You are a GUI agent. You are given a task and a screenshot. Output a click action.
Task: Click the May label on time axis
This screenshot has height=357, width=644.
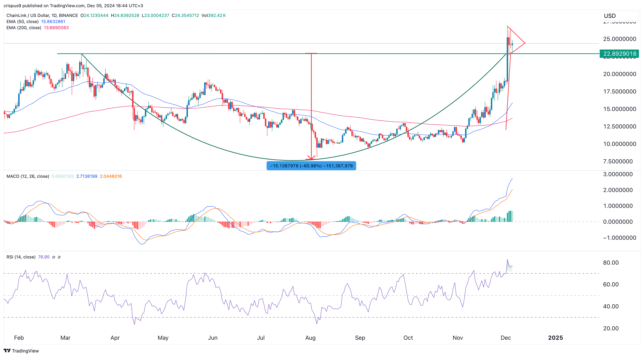click(163, 338)
